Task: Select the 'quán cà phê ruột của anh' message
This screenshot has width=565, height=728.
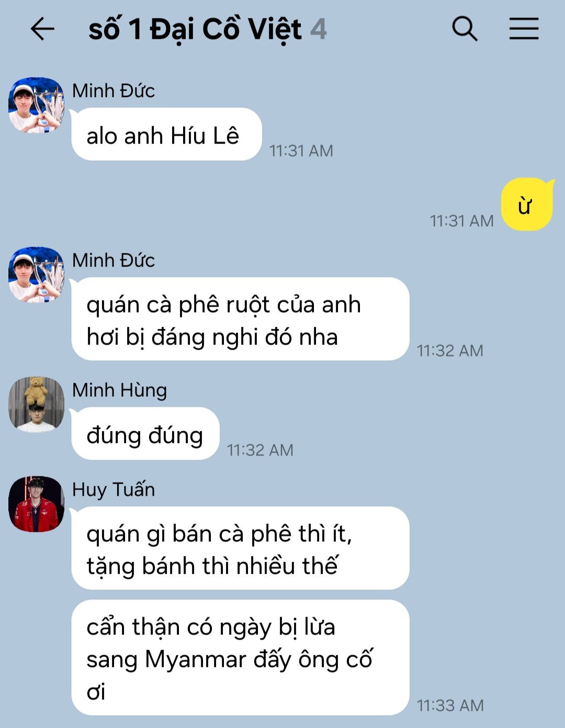Action: [240, 319]
